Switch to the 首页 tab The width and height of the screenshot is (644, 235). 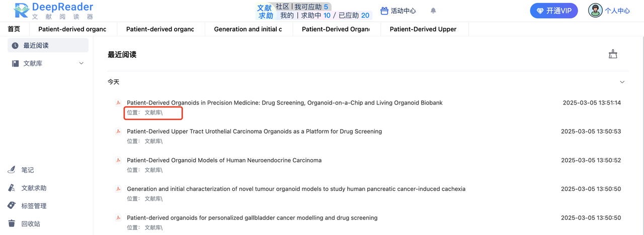(x=14, y=29)
